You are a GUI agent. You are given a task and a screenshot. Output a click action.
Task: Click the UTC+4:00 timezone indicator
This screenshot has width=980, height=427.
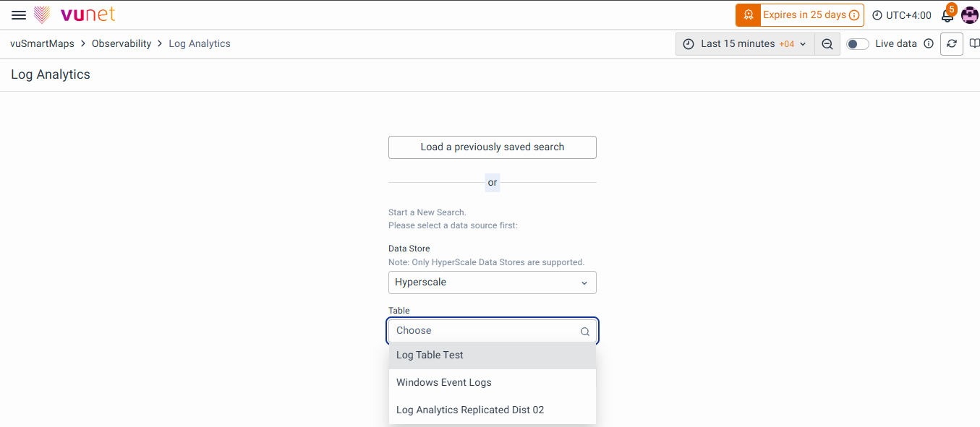coord(901,15)
